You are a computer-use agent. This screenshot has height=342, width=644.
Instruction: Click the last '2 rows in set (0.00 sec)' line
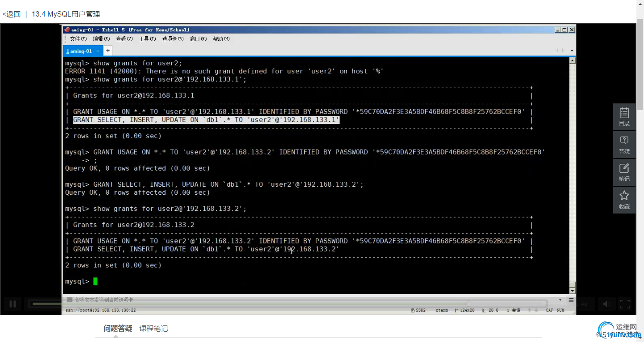113,265
